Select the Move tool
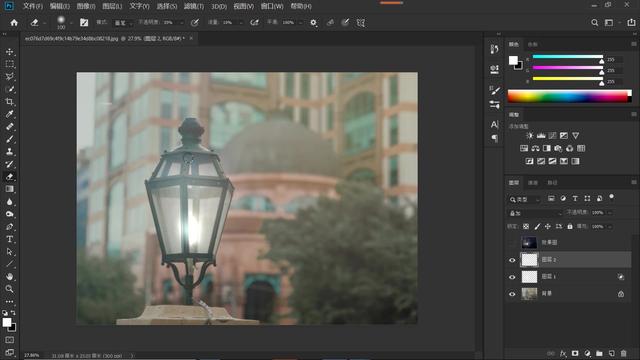The image size is (640, 360). click(9, 52)
